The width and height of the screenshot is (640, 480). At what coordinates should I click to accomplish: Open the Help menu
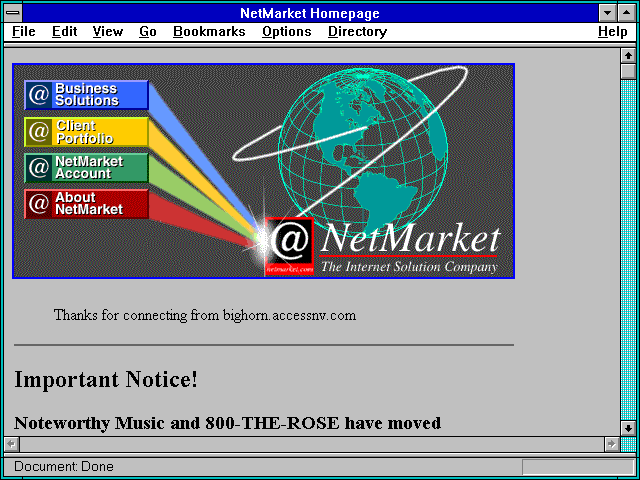click(612, 32)
